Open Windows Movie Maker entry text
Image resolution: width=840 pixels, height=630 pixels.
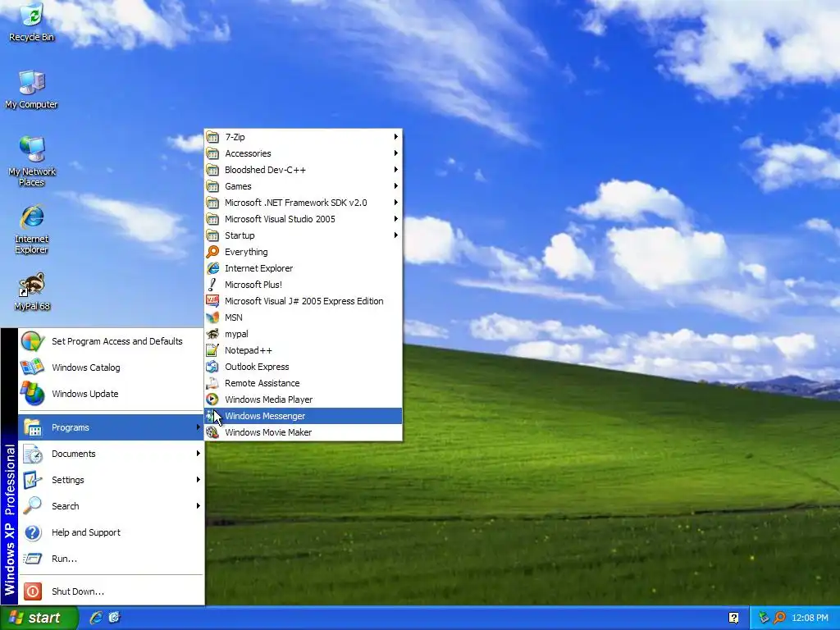point(268,432)
